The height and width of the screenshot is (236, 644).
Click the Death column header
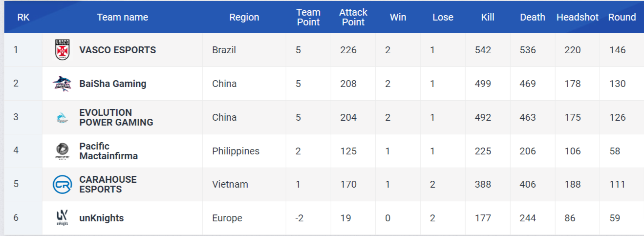[x=532, y=17]
